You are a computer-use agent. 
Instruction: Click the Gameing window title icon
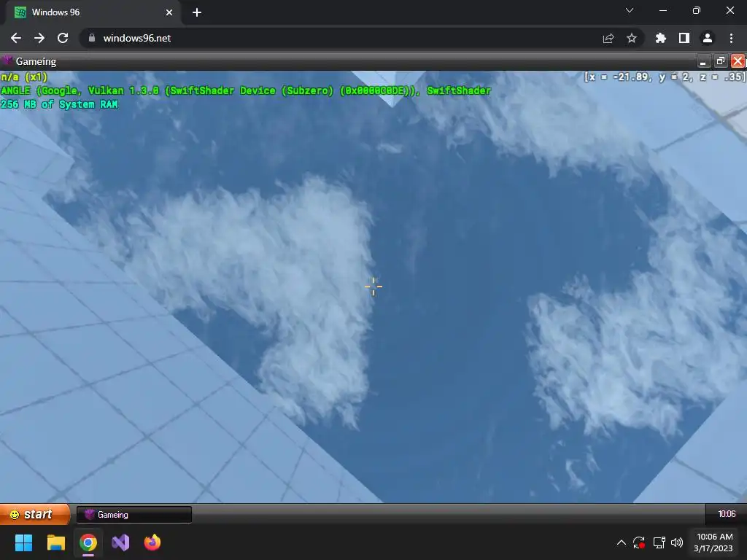[x=7, y=61]
